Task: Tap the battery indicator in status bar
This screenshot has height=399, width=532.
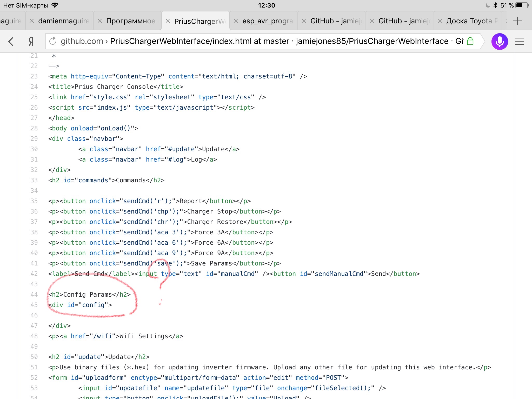Action: pyautogui.click(x=521, y=5)
